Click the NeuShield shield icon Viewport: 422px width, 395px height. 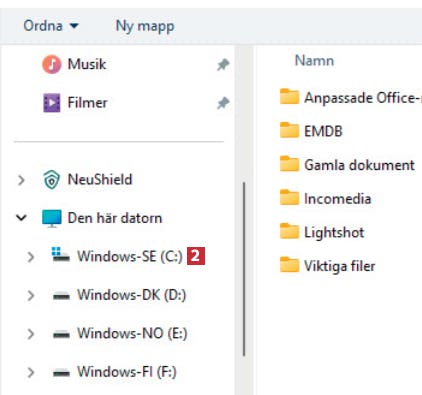[x=52, y=180]
